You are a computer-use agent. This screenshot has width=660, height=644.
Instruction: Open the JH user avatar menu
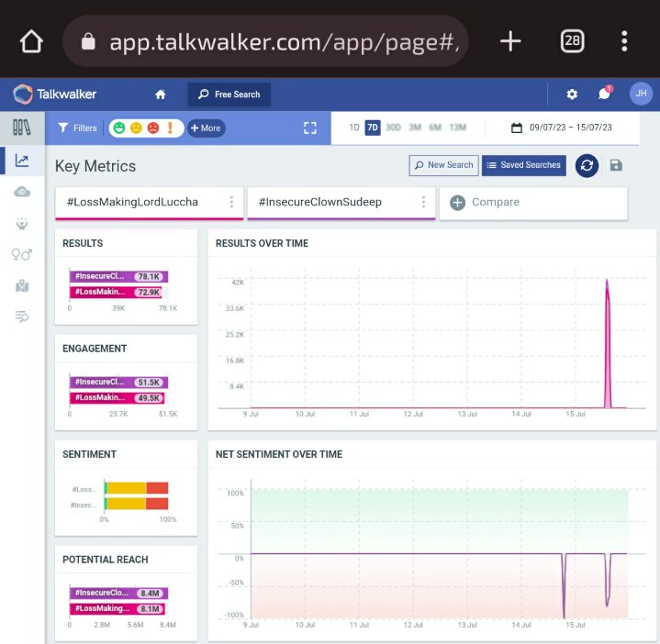[641, 94]
